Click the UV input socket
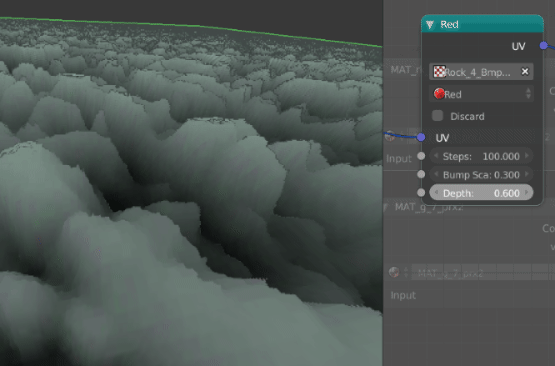 (421, 137)
